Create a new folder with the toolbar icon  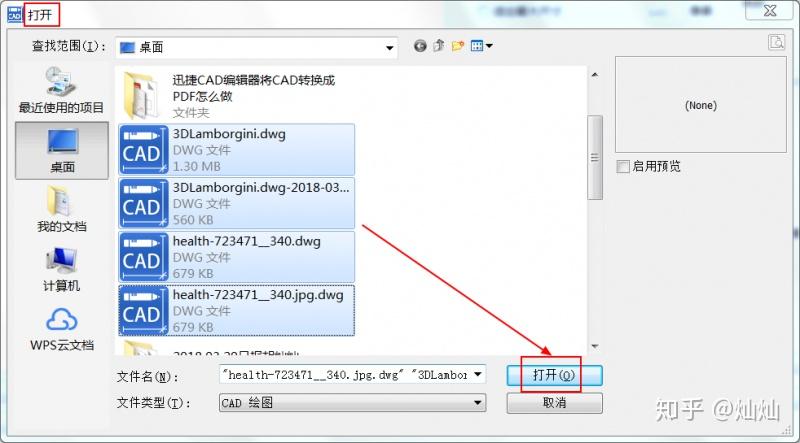pyautogui.click(x=458, y=46)
